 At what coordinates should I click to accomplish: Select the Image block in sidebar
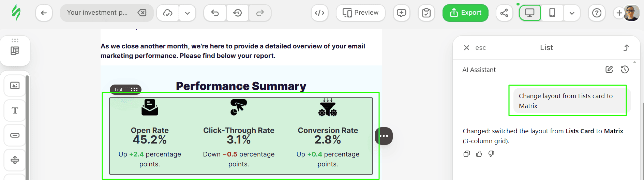coord(15,86)
